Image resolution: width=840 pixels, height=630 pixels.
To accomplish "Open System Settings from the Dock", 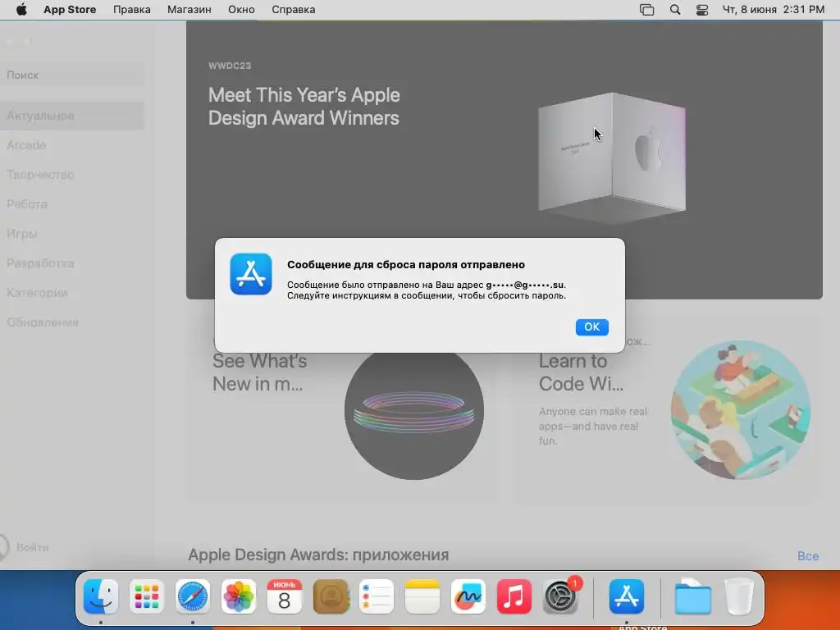I will tap(560, 596).
